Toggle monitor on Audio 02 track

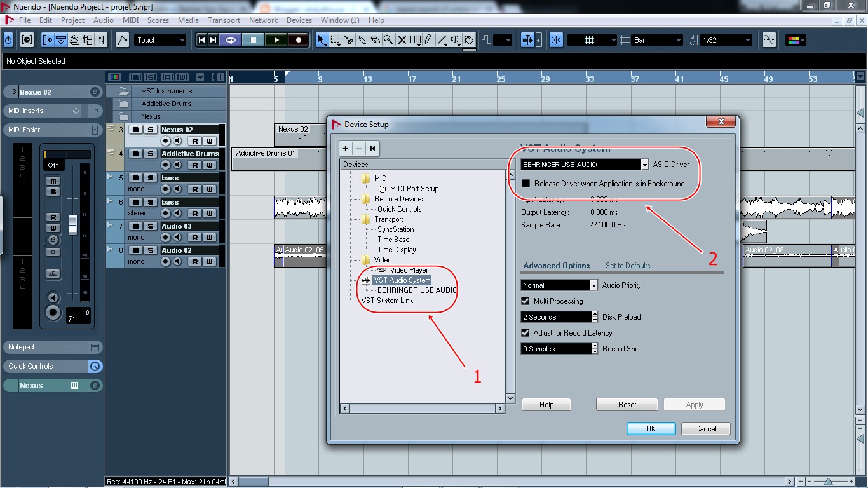point(178,262)
